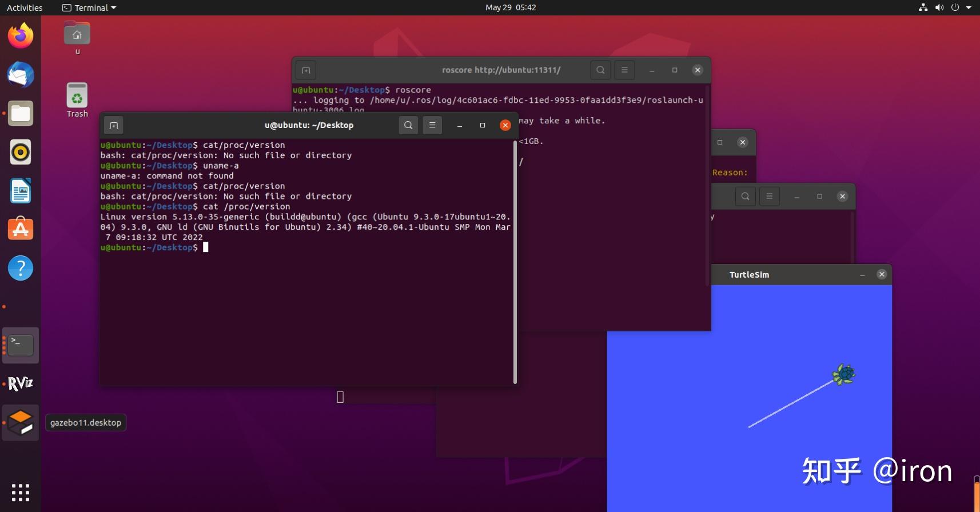The height and width of the screenshot is (512, 980).
Task: Open hamburger menu in ~/Desktop terminal
Action: tap(432, 125)
